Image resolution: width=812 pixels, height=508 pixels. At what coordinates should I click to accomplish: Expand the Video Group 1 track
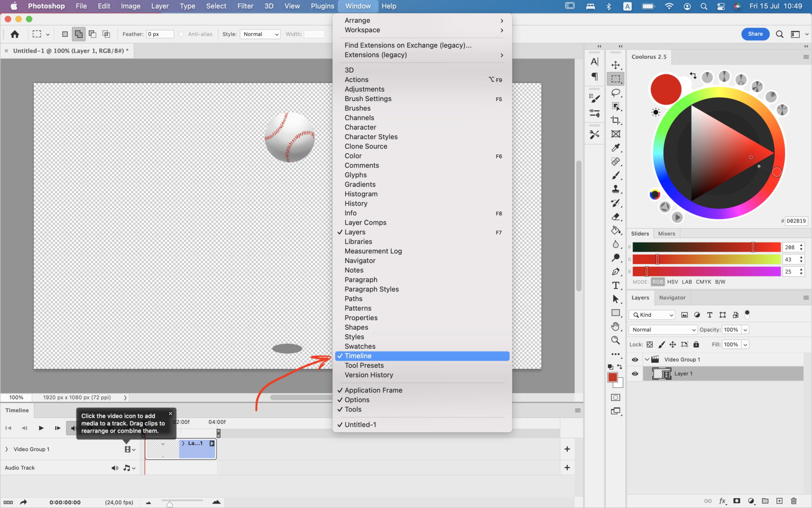coord(6,449)
